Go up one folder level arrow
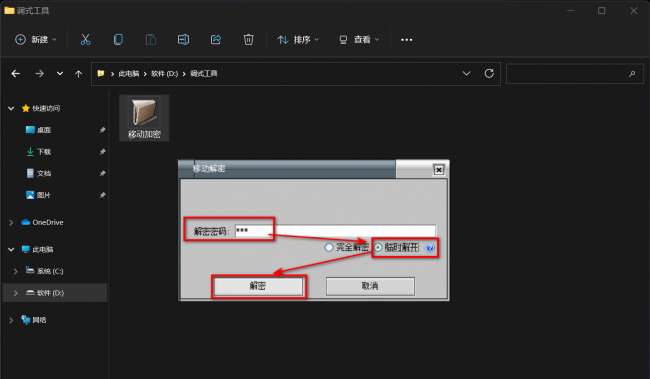This screenshot has height=379, width=650. click(78, 74)
